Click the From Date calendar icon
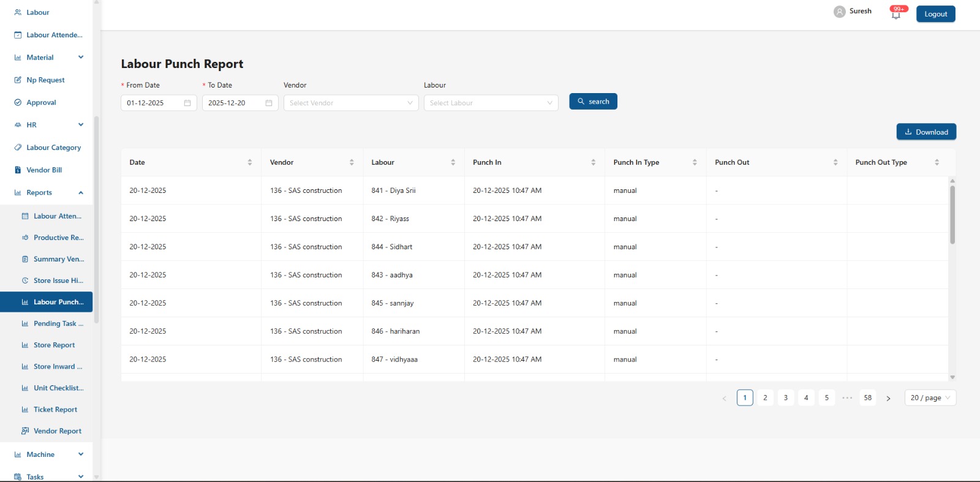This screenshot has height=482, width=980. [x=187, y=103]
